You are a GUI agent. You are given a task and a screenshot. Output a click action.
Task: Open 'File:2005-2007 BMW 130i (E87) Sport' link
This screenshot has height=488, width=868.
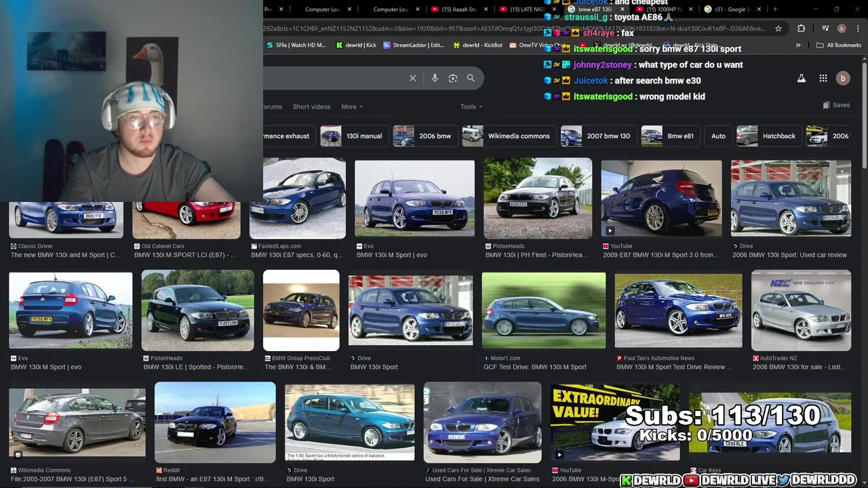pos(73,479)
